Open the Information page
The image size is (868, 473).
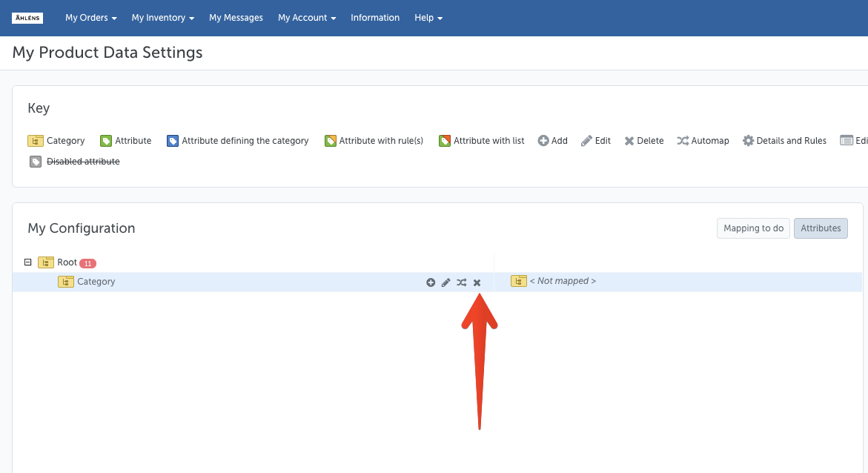[375, 18]
